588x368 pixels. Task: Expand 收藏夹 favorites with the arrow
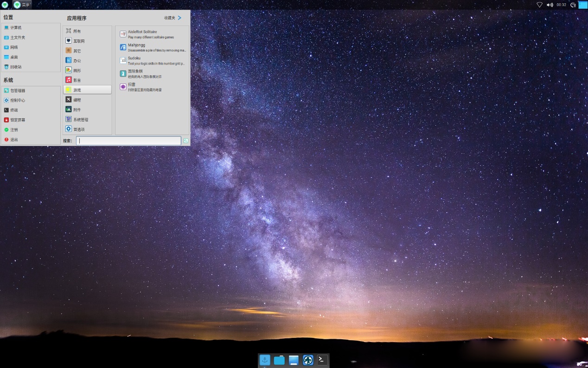(179, 18)
